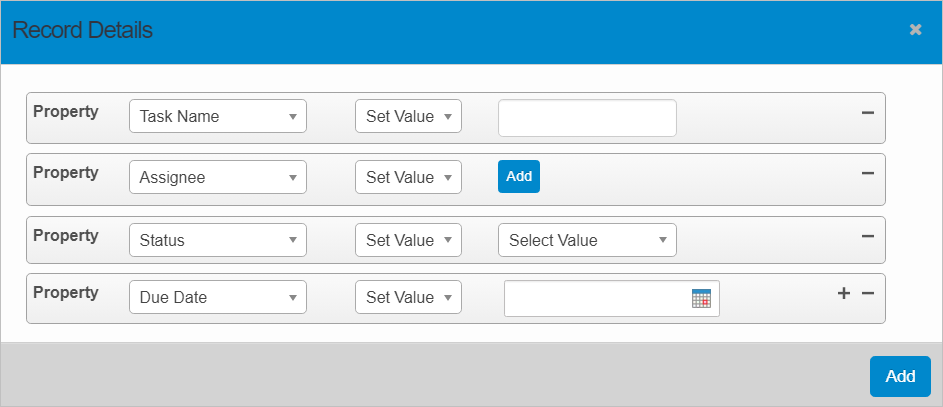Open the Status property dropdown

218,240
